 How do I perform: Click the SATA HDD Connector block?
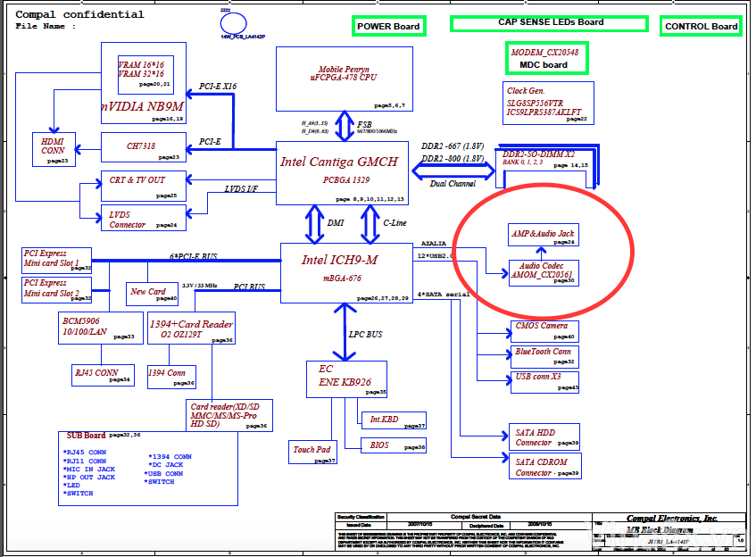point(544,436)
